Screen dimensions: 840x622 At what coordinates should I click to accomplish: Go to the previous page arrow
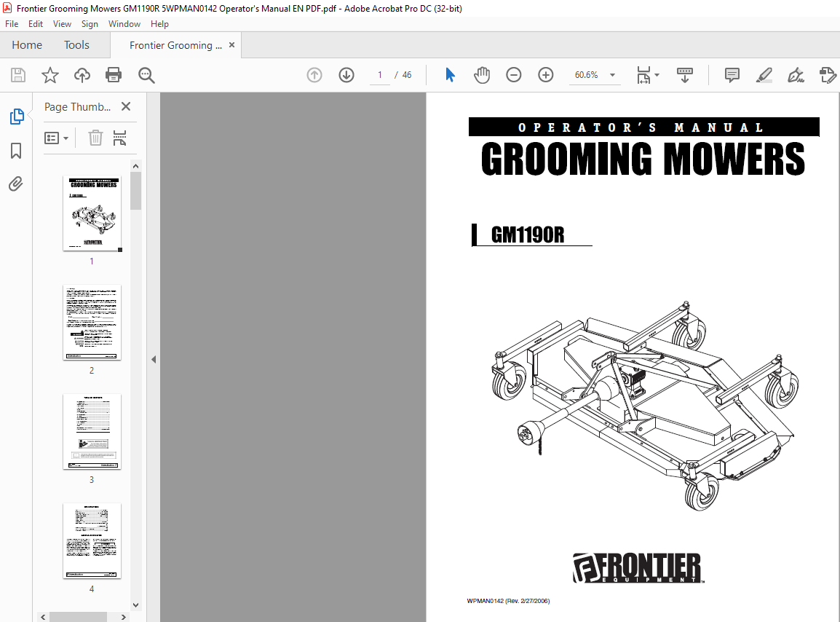click(314, 75)
